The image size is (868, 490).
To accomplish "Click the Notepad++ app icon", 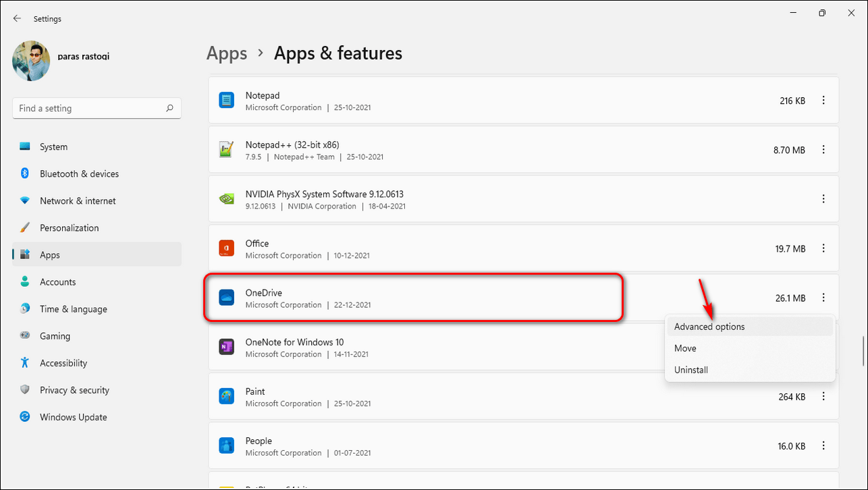I will click(226, 150).
